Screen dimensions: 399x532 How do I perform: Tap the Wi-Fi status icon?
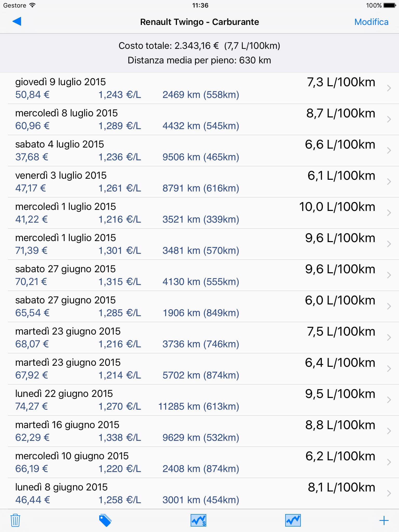tap(32, 5)
